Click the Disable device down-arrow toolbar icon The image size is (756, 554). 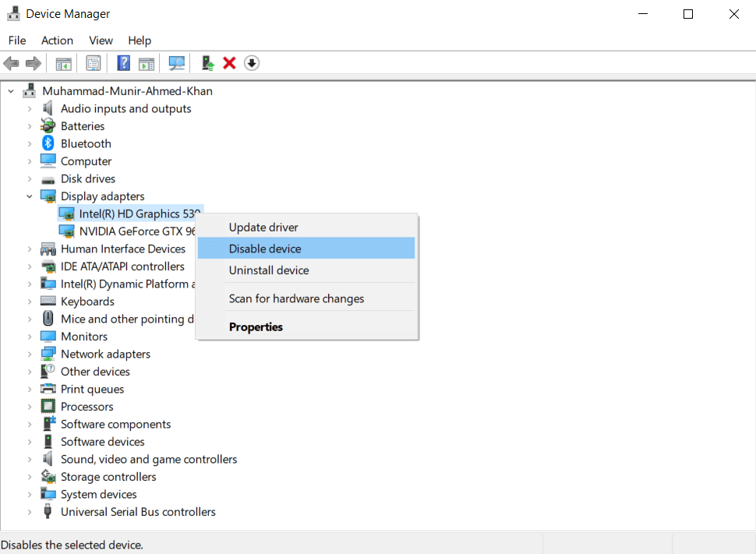(x=251, y=62)
